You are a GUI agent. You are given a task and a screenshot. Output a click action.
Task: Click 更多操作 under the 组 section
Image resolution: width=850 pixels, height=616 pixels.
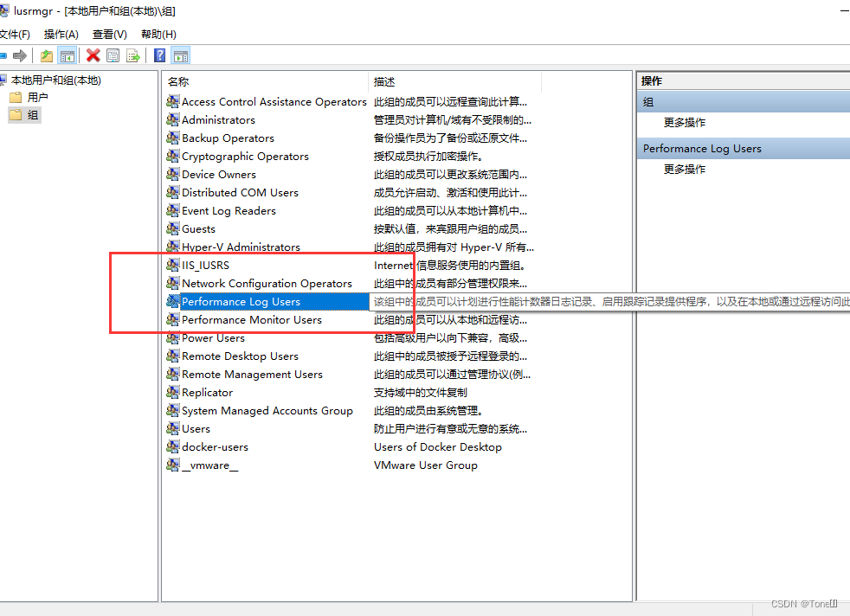pos(685,123)
